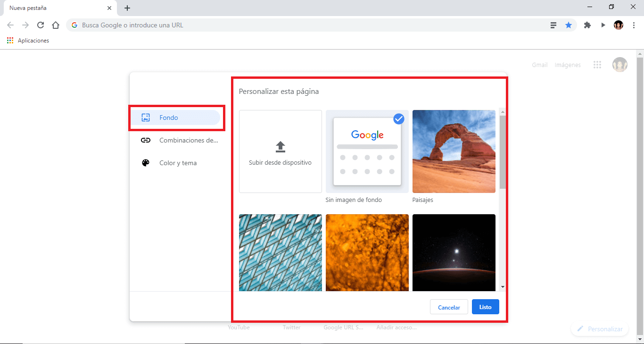Click the media control play icon
Screen dimensions: 644x344
pos(603,25)
